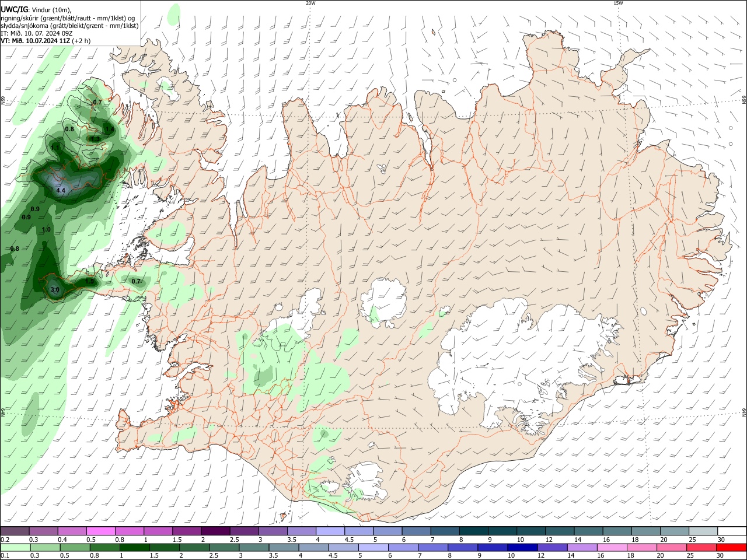
Task: Click the darkest green 1 swatch in the lower legend row
Action: 134,547
